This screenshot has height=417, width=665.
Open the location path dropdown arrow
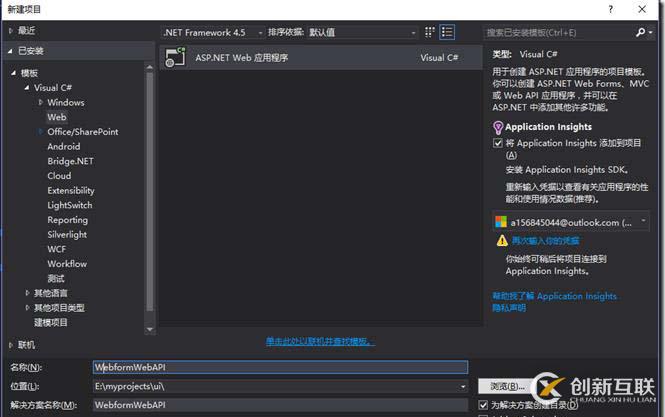[x=463, y=386]
